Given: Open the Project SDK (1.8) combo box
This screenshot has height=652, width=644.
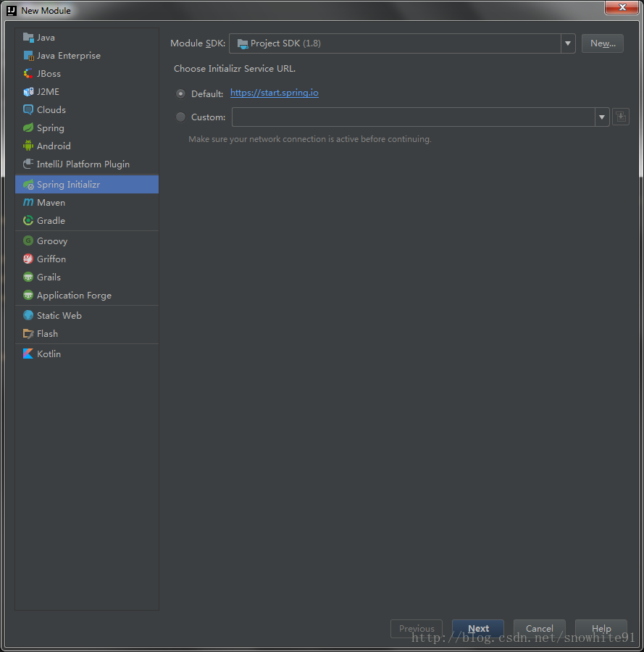Looking at the screenshot, I should (x=402, y=43).
